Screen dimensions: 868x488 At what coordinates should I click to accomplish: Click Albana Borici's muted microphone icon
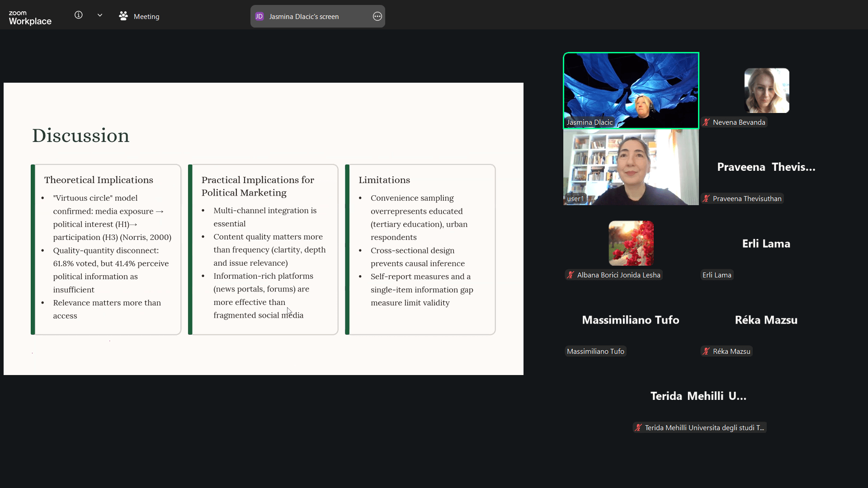571,275
